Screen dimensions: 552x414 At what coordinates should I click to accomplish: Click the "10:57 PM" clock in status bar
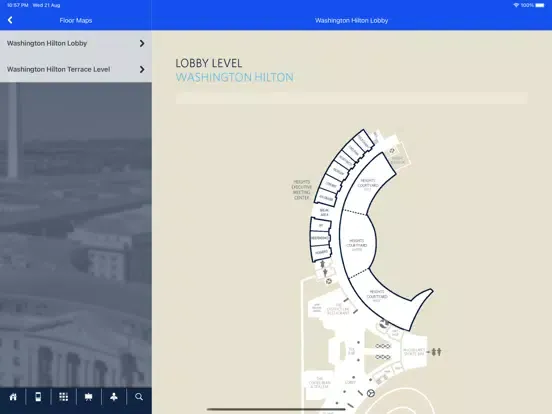[18, 5]
